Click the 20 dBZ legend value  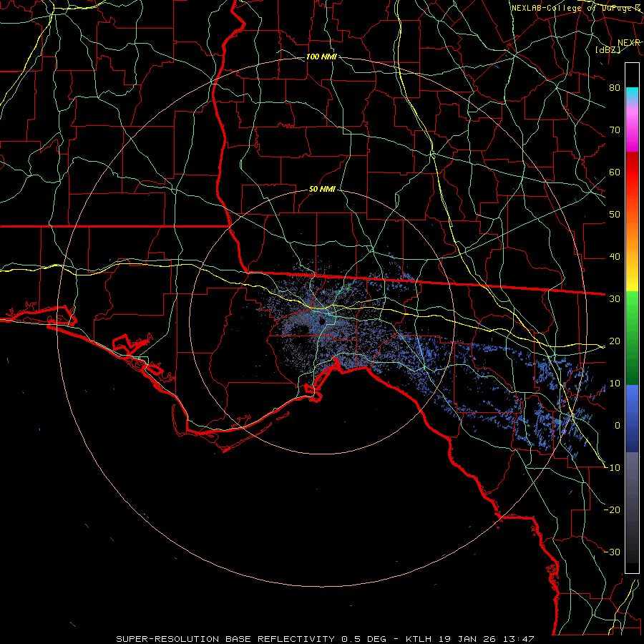(x=615, y=341)
